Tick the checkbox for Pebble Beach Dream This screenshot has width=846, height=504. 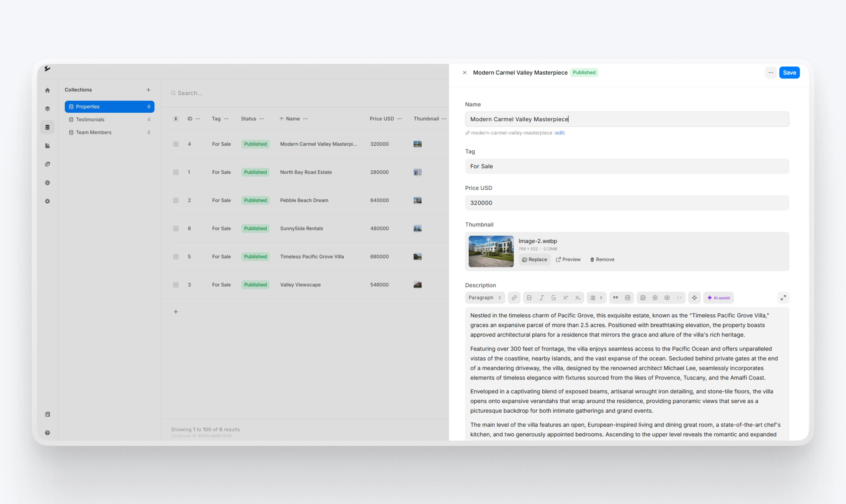point(176,200)
